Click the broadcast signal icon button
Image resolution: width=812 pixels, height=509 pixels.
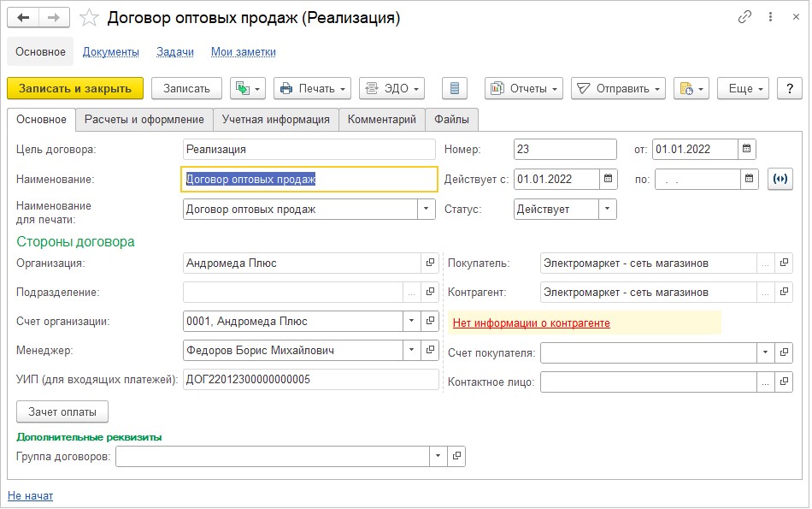tap(780, 180)
